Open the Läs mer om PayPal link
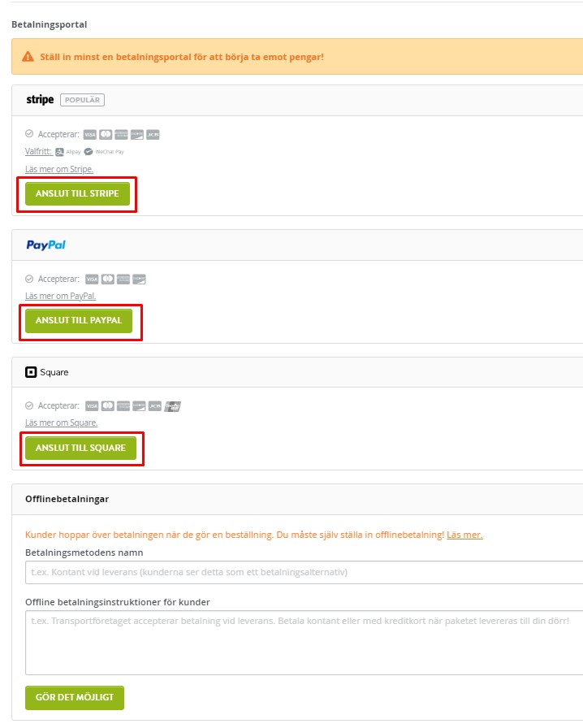The height and width of the screenshot is (728, 583). (x=61, y=296)
